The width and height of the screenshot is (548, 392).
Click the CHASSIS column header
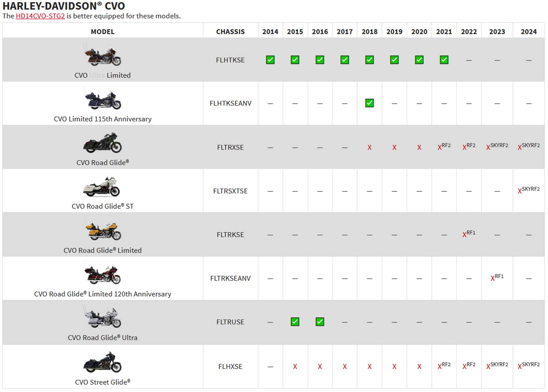[230, 32]
